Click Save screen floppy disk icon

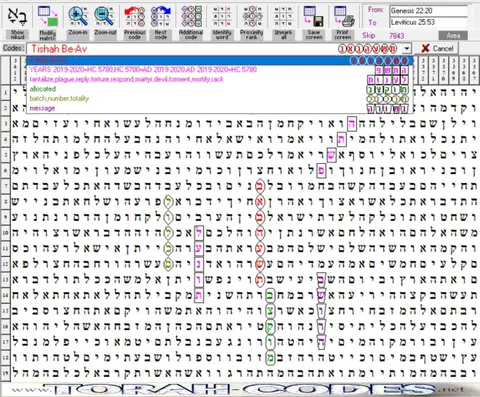point(314,22)
